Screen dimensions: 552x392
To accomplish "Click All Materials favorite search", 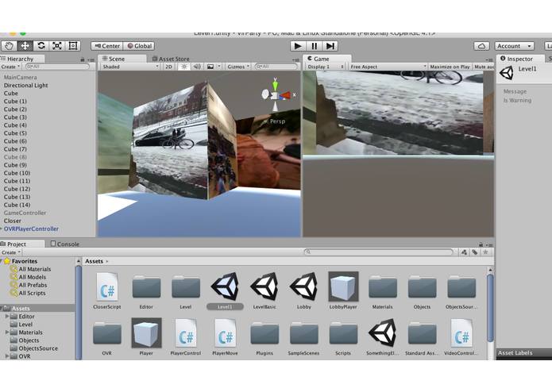I will (x=31, y=269).
